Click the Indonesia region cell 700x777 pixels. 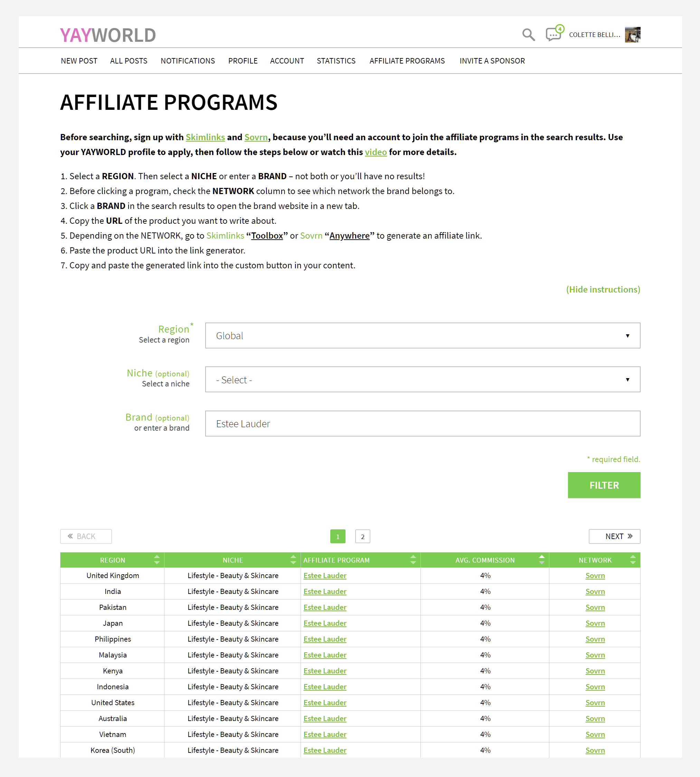coord(113,687)
